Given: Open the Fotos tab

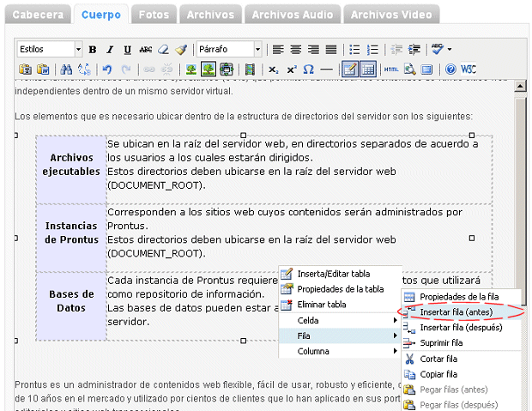Looking at the screenshot, I should coord(154,15).
